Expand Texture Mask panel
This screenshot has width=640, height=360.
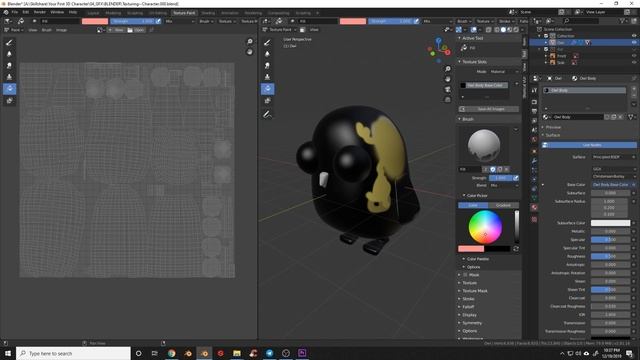point(475,291)
